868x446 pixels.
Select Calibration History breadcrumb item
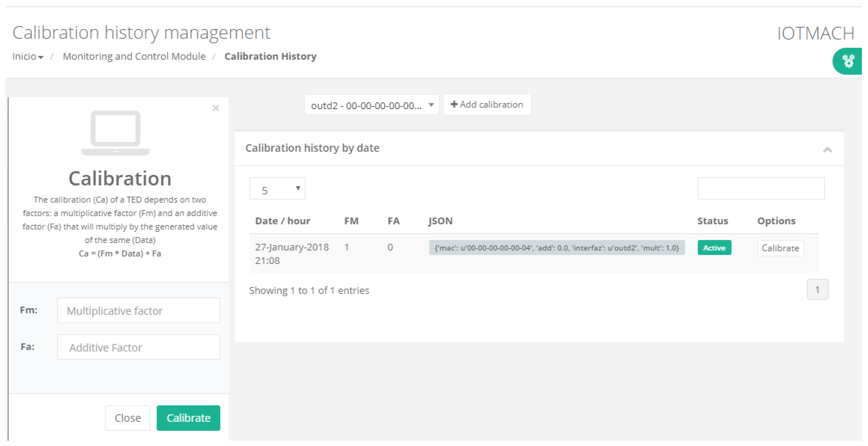(270, 57)
